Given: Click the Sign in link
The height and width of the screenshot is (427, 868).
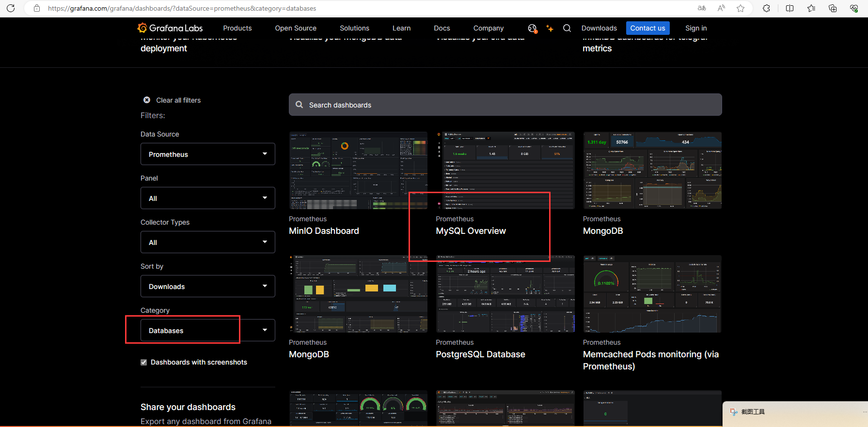Looking at the screenshot, I should click(x=696, y=28).
